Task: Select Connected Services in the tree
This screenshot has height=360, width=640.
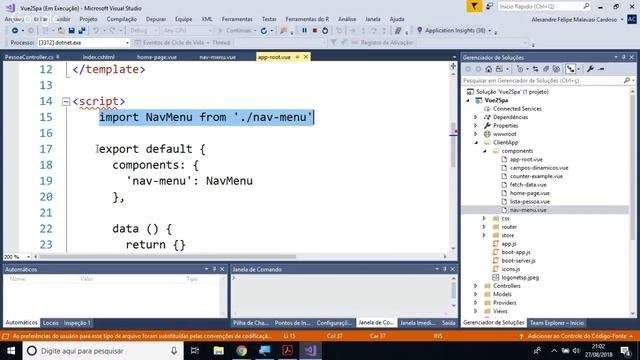Action: [x=517, y=109]
